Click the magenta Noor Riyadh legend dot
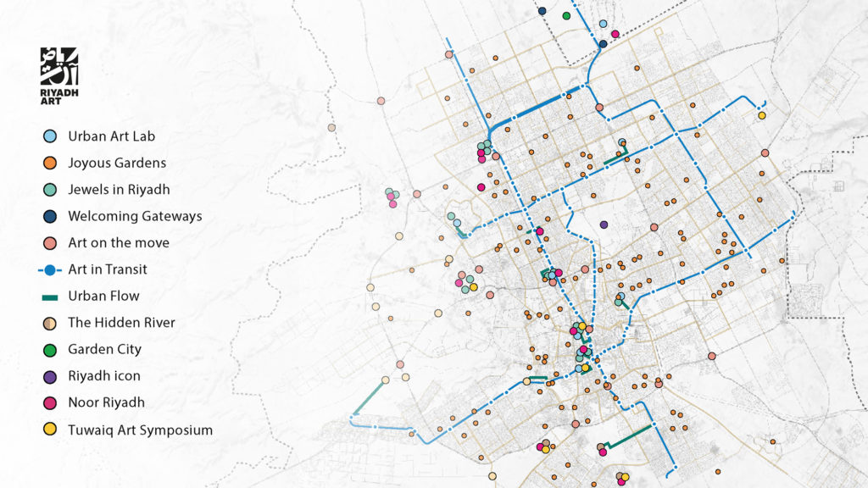 coord(50,402)
